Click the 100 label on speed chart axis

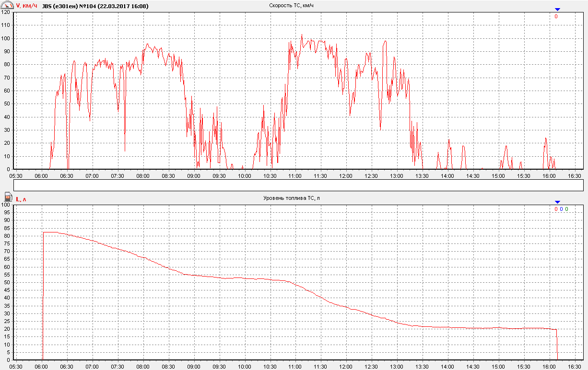point(6,38)
